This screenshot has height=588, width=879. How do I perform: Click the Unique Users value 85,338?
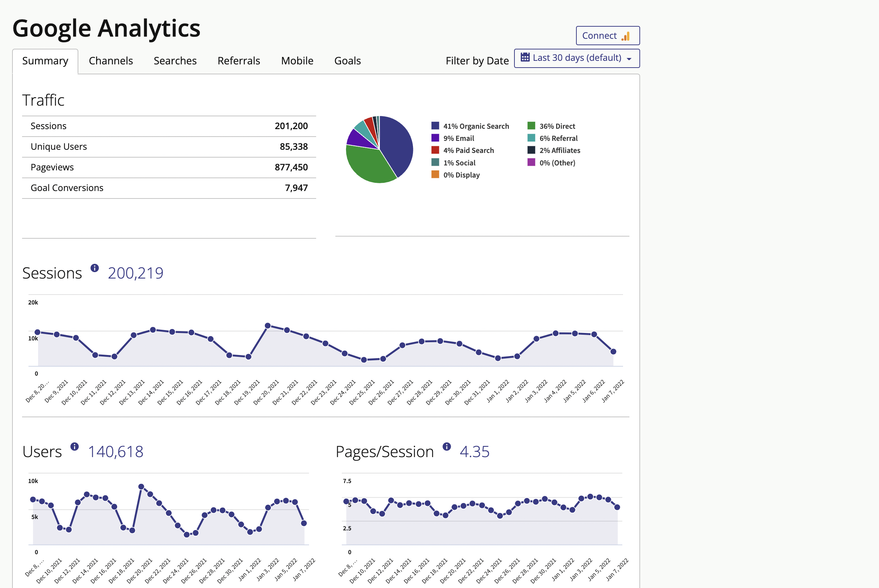pos(293,147)
